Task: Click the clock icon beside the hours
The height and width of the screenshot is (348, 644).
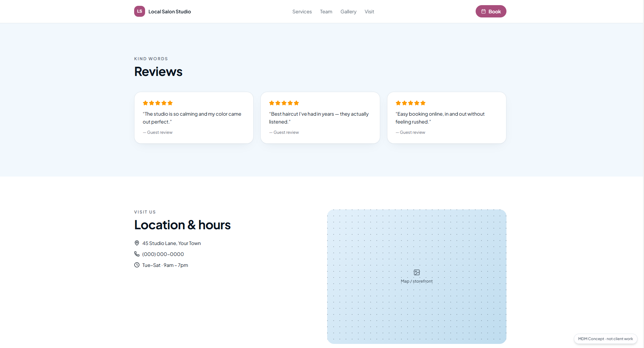Action: pos(137,265)
